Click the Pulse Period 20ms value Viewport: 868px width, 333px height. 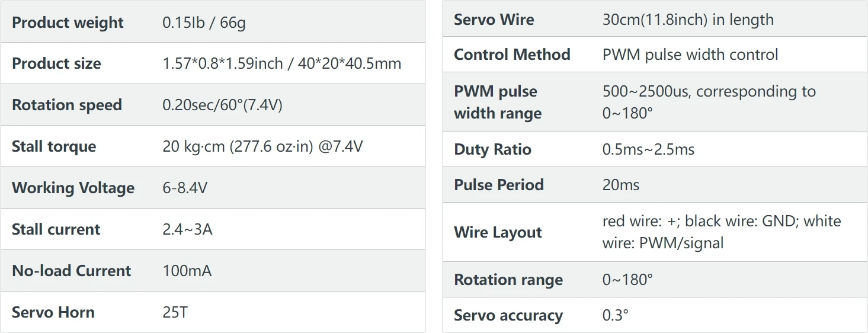click(621, 185)
